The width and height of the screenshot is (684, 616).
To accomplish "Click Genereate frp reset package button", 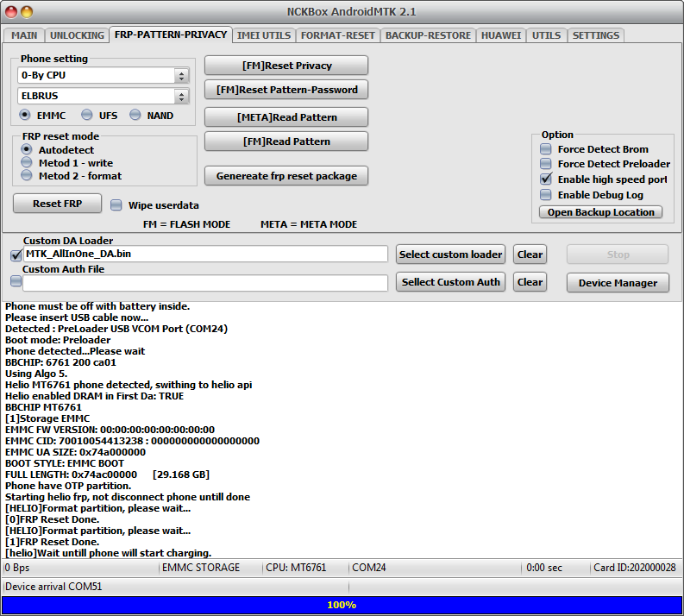I will tap(286, 176).
